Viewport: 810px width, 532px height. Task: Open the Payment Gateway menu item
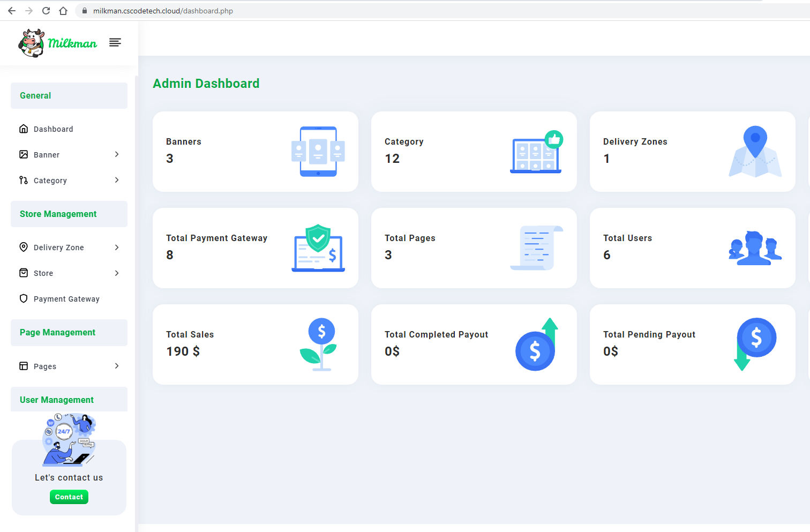66,299
